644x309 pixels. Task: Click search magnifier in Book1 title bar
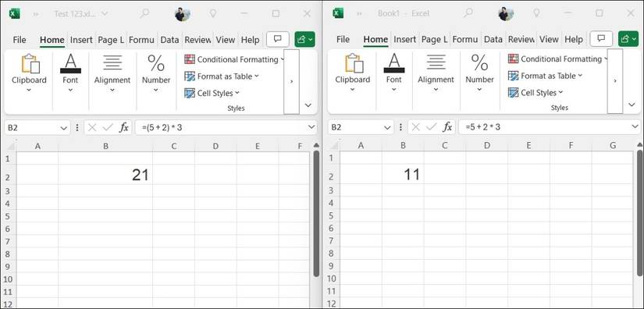point(468,13)
